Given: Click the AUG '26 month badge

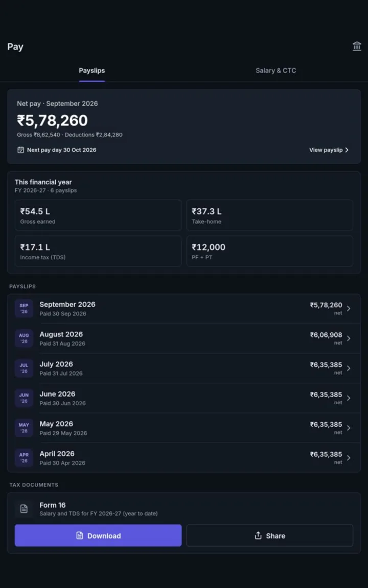Looking at the screenshot, I should tap(24, 338).
